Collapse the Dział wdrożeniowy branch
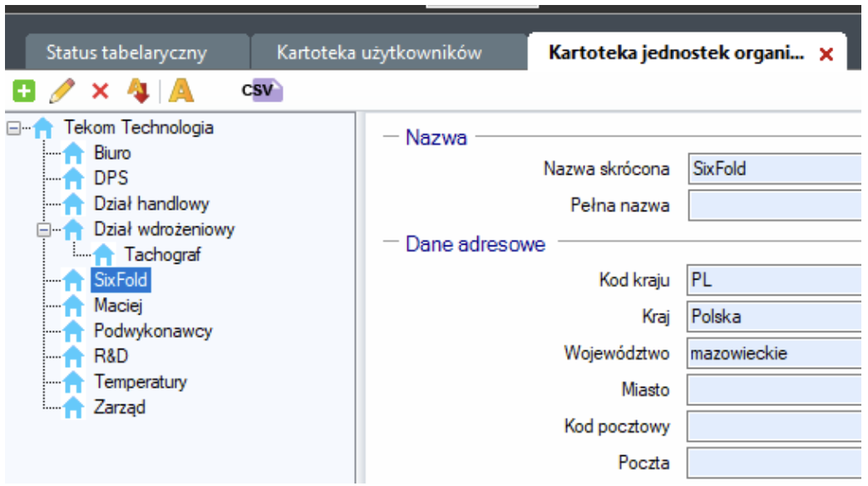868x486 pixels. (x=44, y=230)
